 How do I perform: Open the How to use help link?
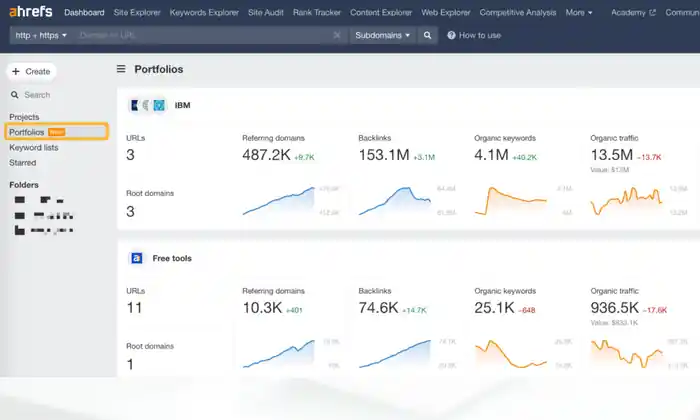point(474,35)
